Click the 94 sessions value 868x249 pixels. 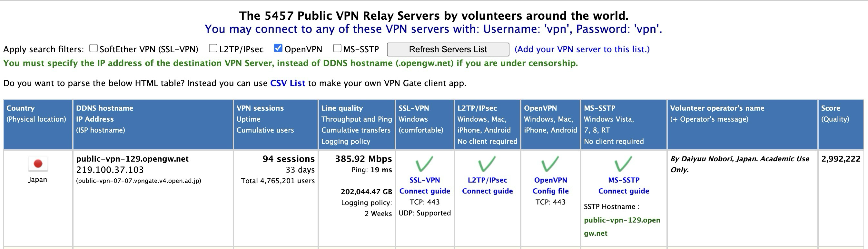pos(289,159)
